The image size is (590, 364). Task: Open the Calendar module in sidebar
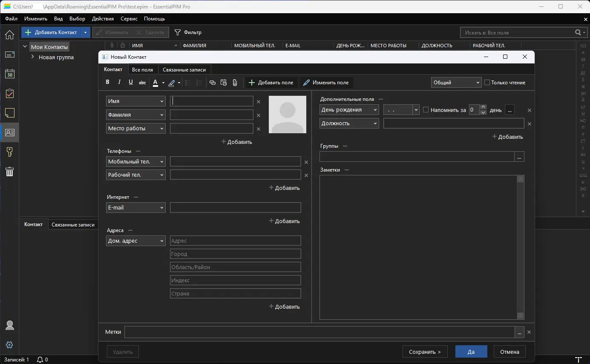click(9, 74)
